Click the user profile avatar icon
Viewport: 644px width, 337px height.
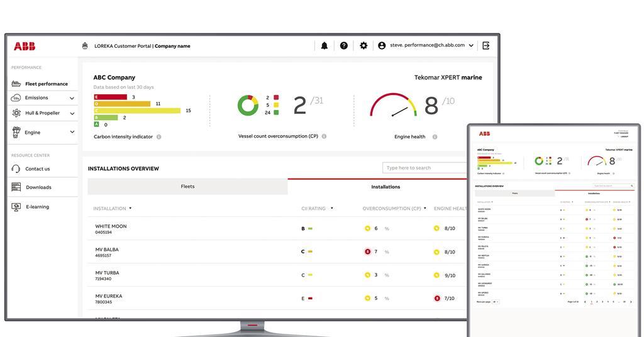pos(382,45)
